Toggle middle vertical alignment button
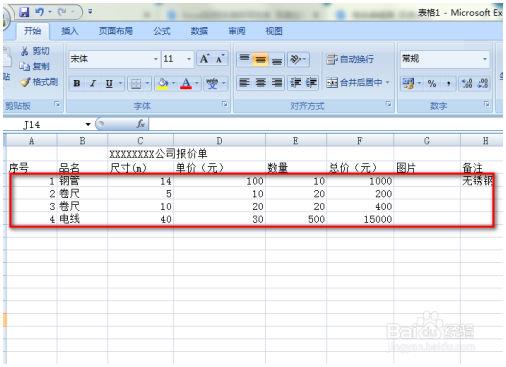The image size is (506, 367). (x=260, y=59)
